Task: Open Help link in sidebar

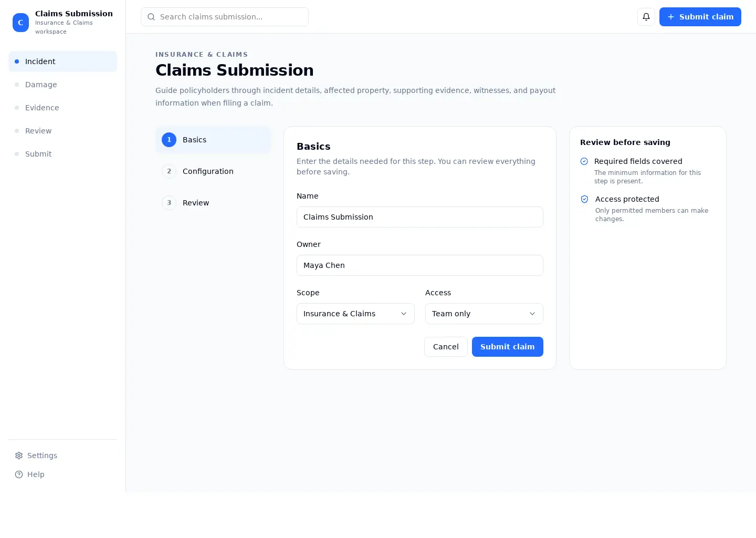Action: [x=63, y=474]
